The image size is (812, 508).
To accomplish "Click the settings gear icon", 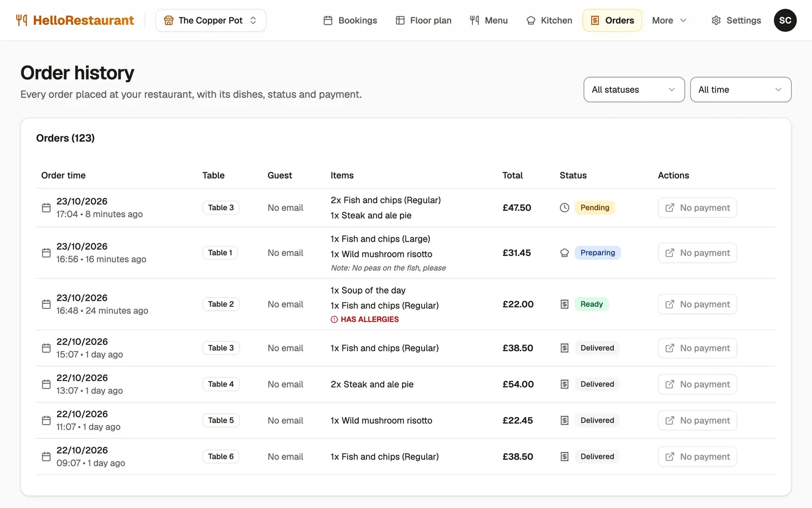I will click(716, 20).
